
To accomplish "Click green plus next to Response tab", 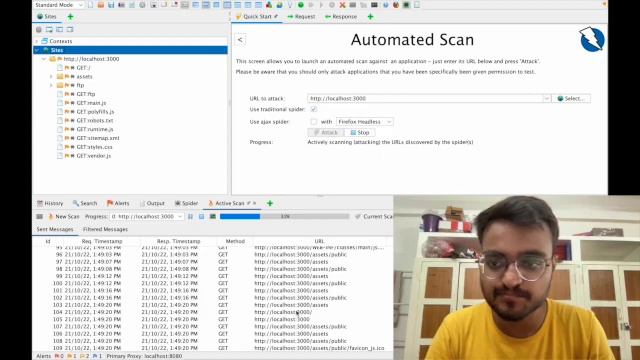I will click(x=370, y=17).
